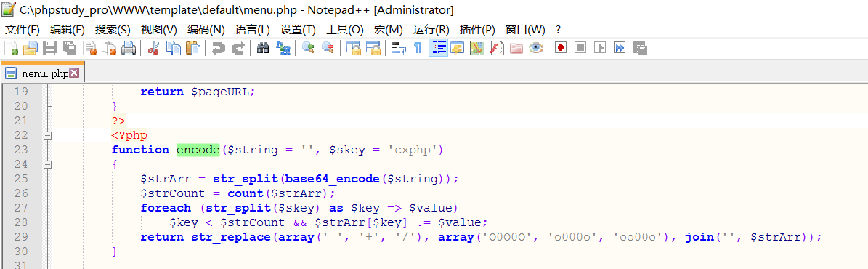Zoom out with the magnifier minus icon

tap(328, 48)
